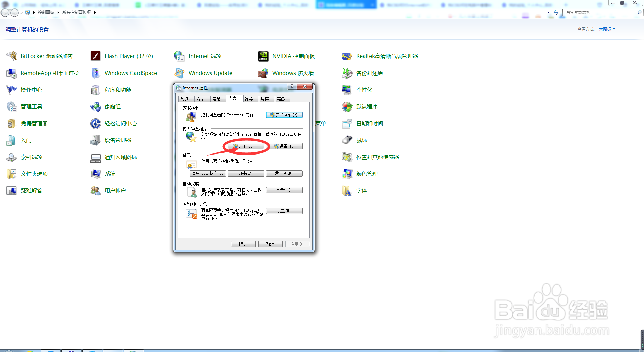644x352 pixels.
Task: Open AutoComplete 设置(I) button
Action: click(284, 190)
